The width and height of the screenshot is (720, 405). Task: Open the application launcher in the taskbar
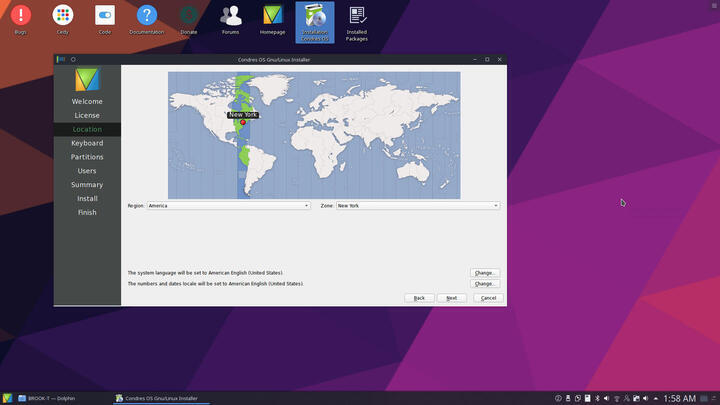[x=7, y=398]
